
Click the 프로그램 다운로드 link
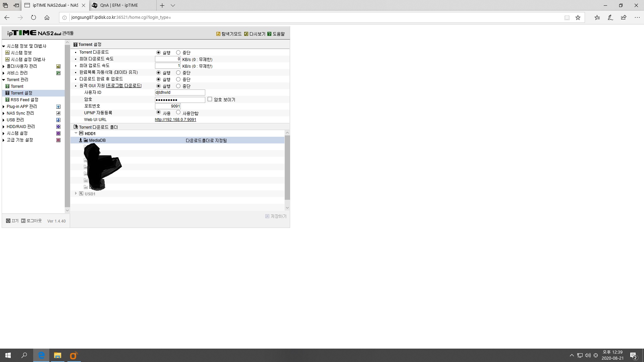click(x=124, y=86)
